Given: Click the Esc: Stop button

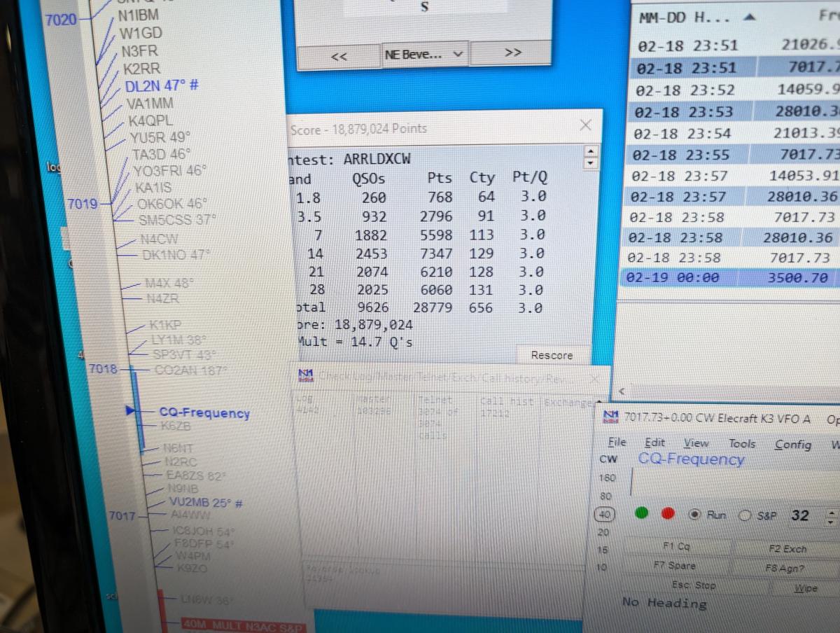Looking at the screenshot, I should click(694, 585).
